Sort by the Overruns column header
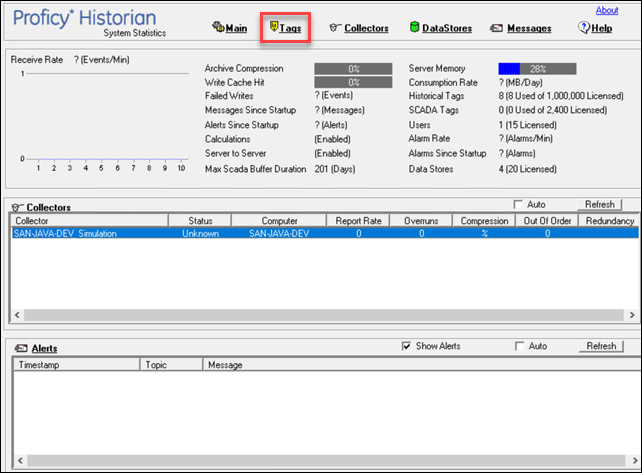Screen dimensions: 642x473 pos(421,221)
